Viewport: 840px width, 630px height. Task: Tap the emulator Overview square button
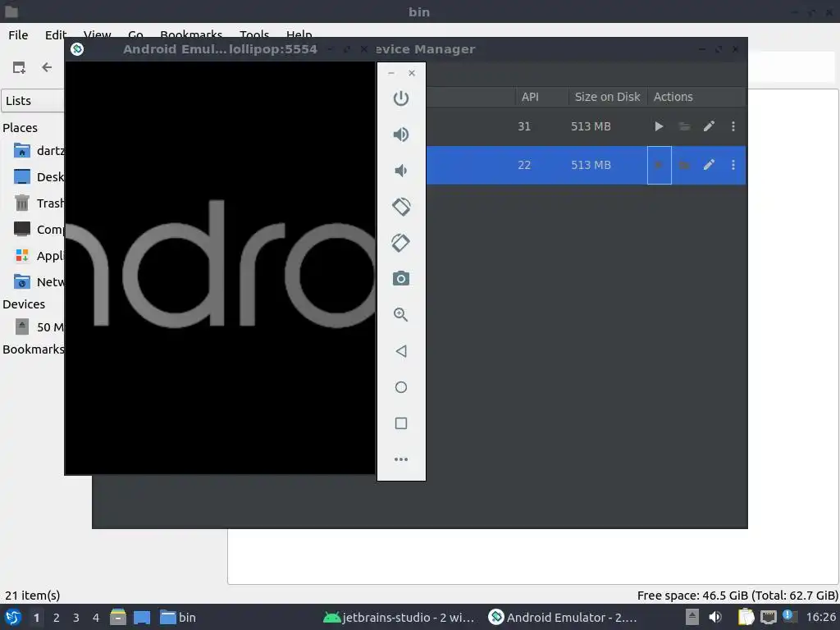click(400, 423)
